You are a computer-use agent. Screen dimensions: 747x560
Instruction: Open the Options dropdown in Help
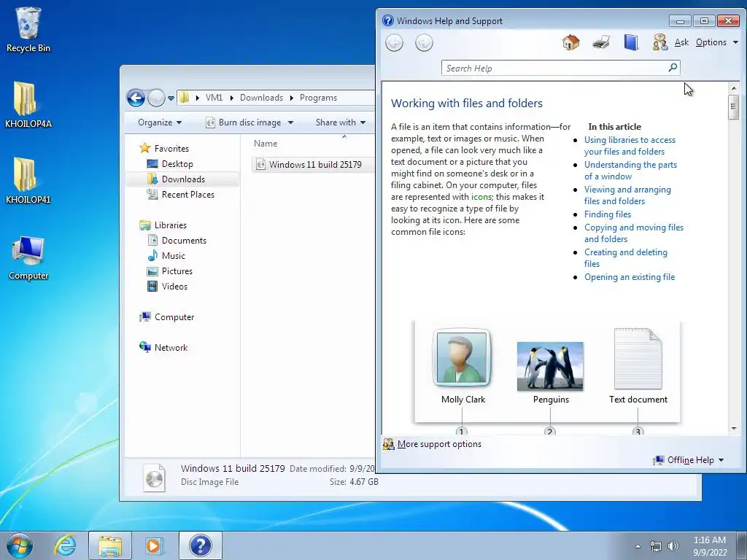click(x=716, y=42)
